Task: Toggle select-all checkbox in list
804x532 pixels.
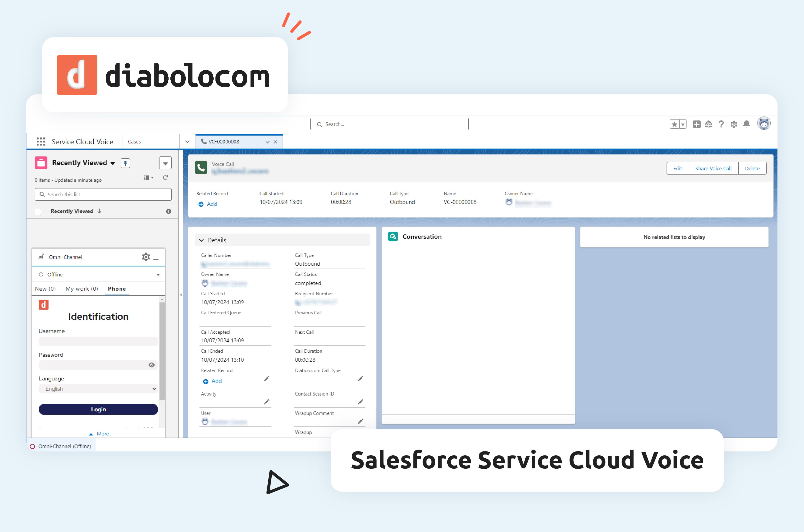Action: click(x=38, y=212)
